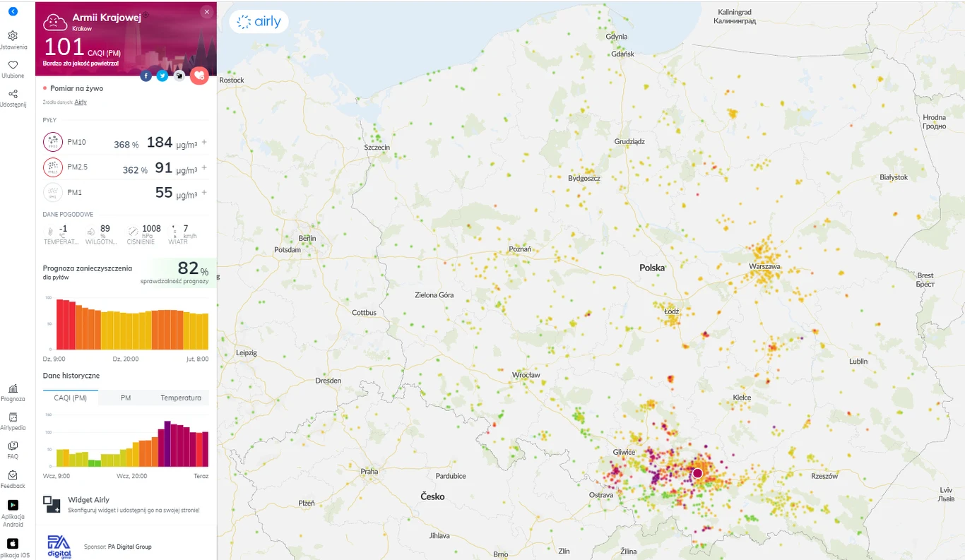The height and width of the screenshot is (560, 965).
Task: Select the CAQI (PM) history tab
Action: tap(71, 398)
